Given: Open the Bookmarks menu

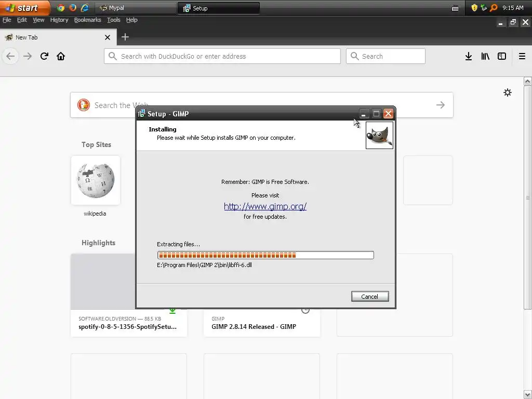Looking at the screenshot, I should (87, 20).
